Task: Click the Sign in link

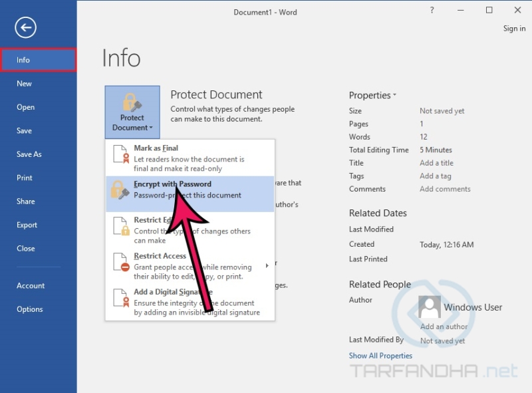Action: (514, 29)
